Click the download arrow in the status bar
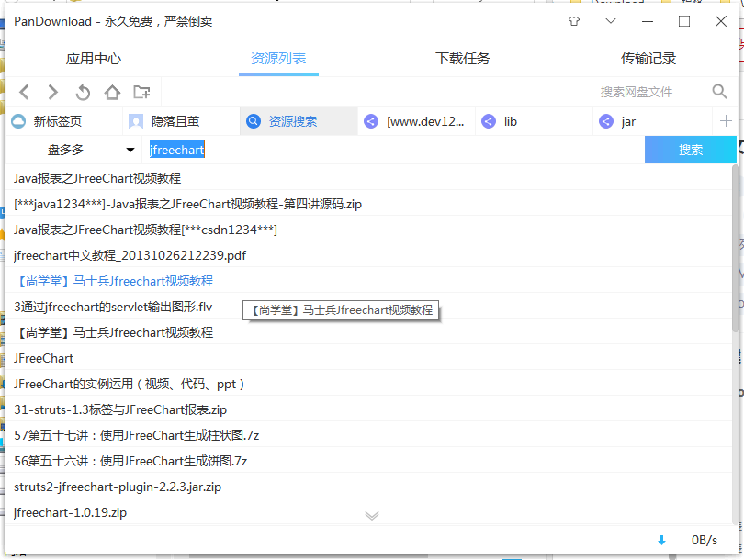The image size is (744, 560). 661,540
